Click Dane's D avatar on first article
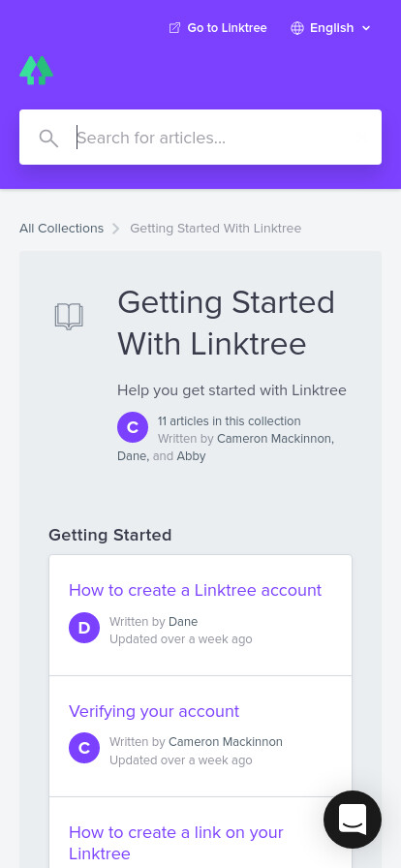 84,628
